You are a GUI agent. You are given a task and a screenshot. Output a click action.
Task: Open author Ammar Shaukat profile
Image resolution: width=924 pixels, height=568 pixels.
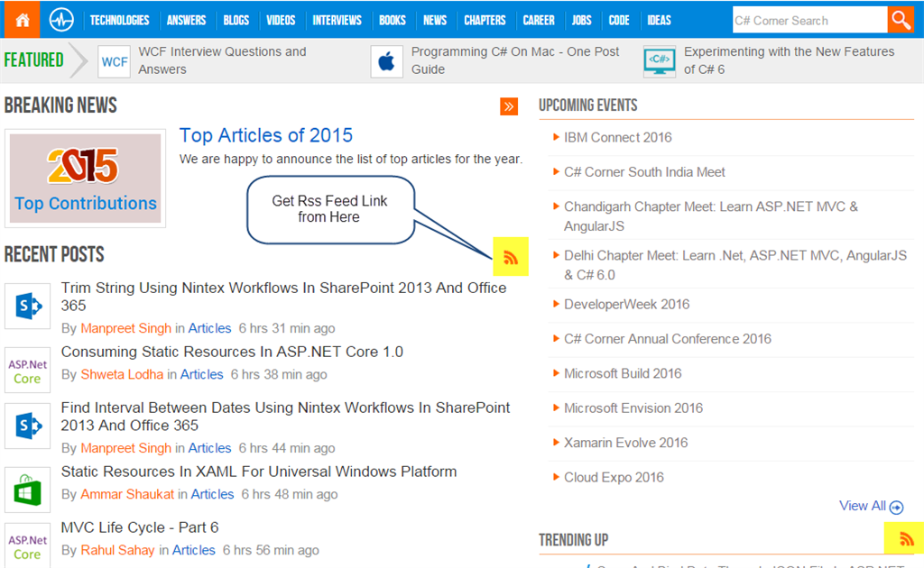tap(127, 494)
